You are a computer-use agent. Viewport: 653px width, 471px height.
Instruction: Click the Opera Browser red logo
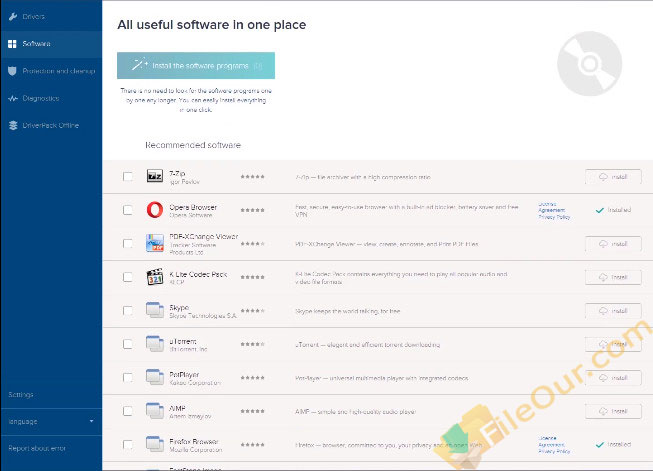pyautogui.click(x=155, y=210)
